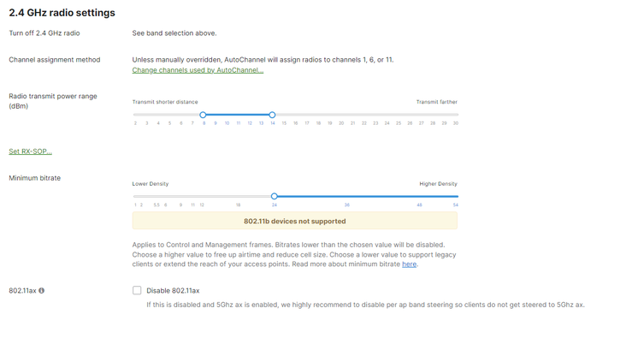Open the Set RX-SOP link
The width and height of the screenshot is (644, 344).
(x=30, y=151)
